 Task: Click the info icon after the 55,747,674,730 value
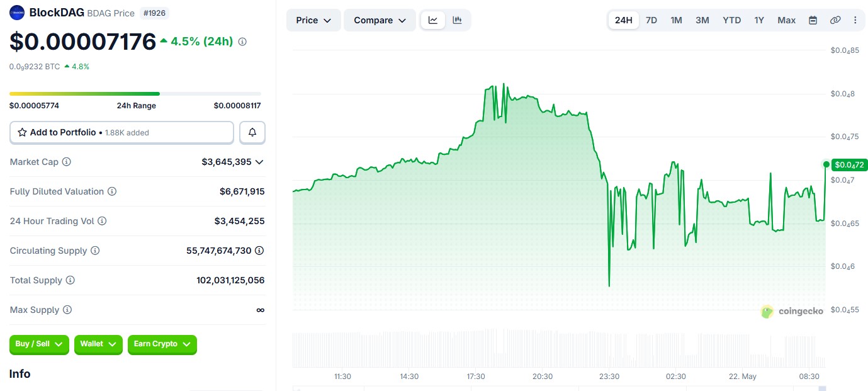(x=259, y=251)
